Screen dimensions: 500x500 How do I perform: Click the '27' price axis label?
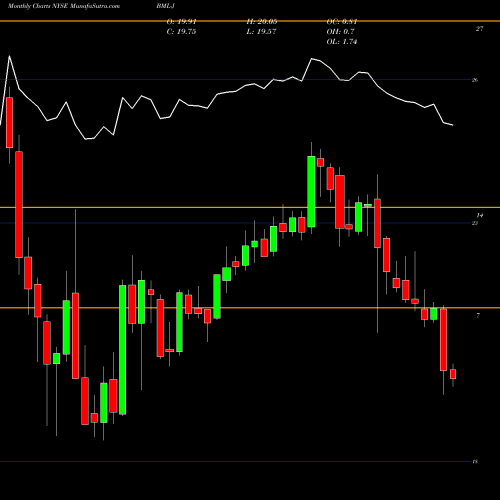[x=479, y=29]
